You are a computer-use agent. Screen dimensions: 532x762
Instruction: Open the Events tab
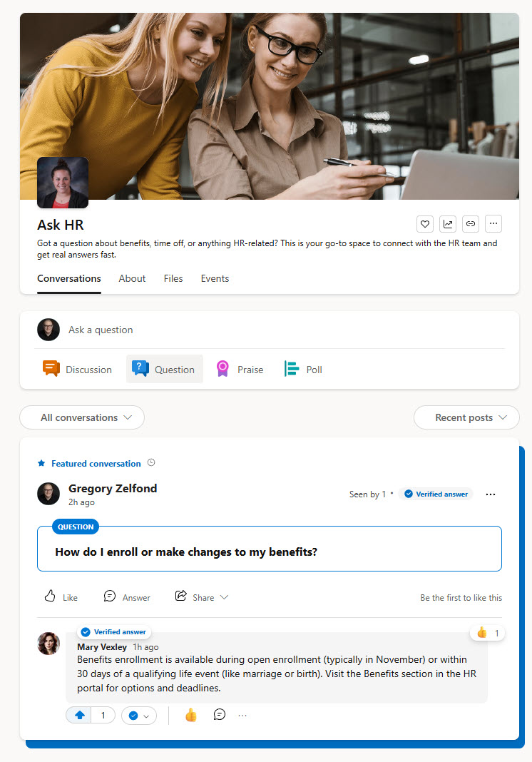(215, 278)
